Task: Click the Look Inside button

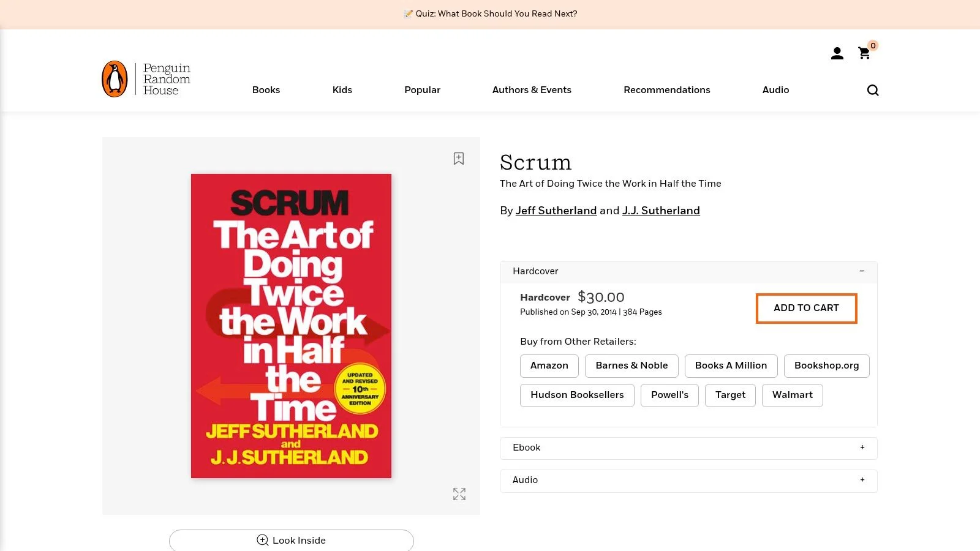Action: [x=292, y=540]
